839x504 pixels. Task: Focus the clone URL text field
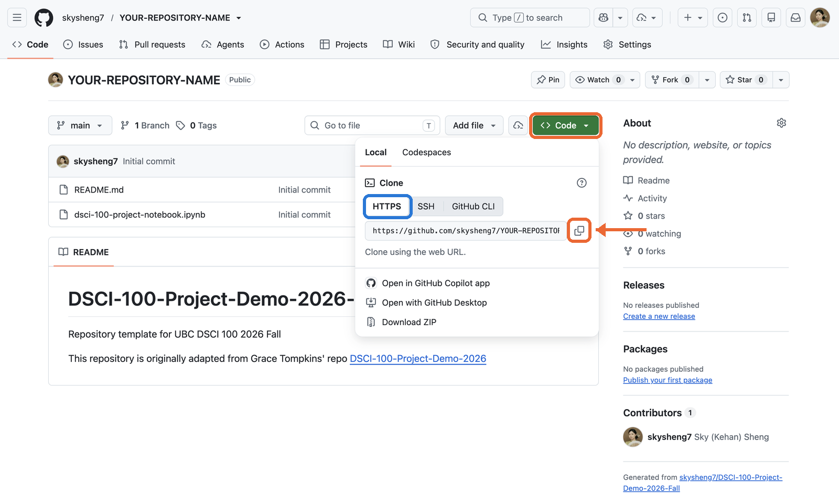(x=466, y=231)
